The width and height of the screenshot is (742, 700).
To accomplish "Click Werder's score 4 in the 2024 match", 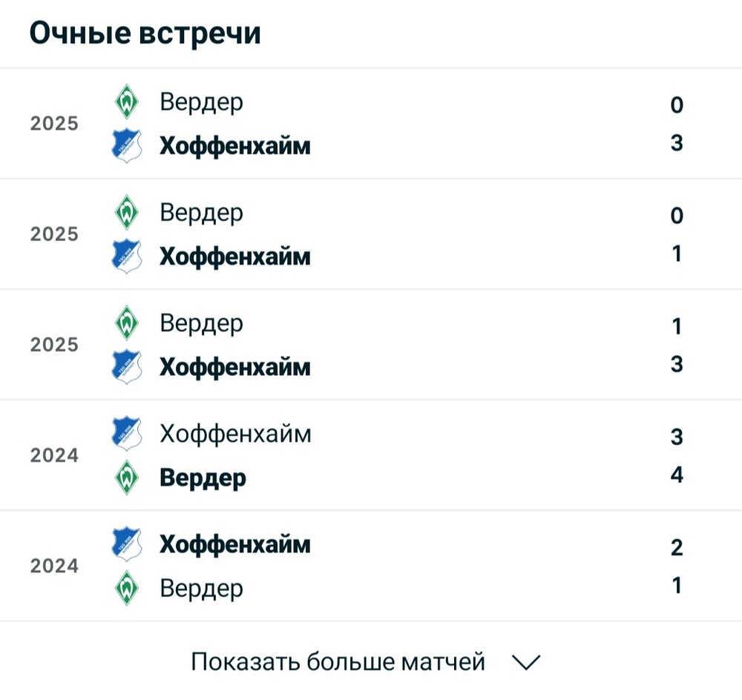I will [676, 475].
